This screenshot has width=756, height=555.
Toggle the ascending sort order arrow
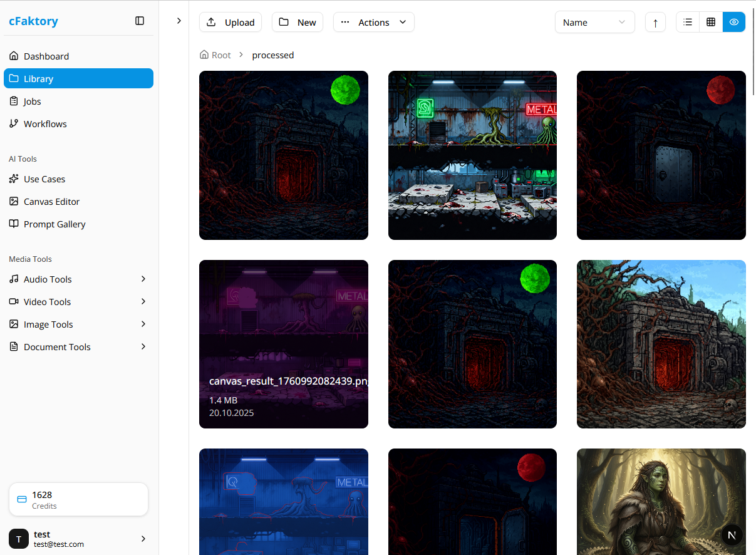tap(655, 21)
